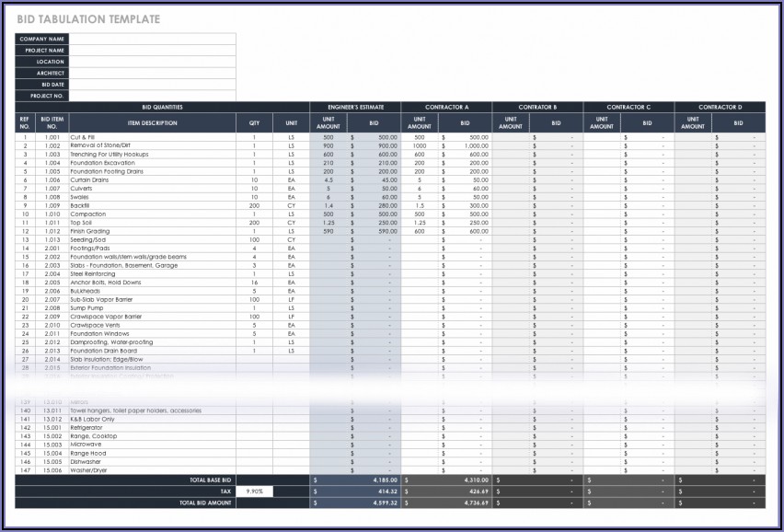Image resolution: width=784 pixels, height=532 pixels.
Task: Select the QTY column header
Action: tap(254, 122)
